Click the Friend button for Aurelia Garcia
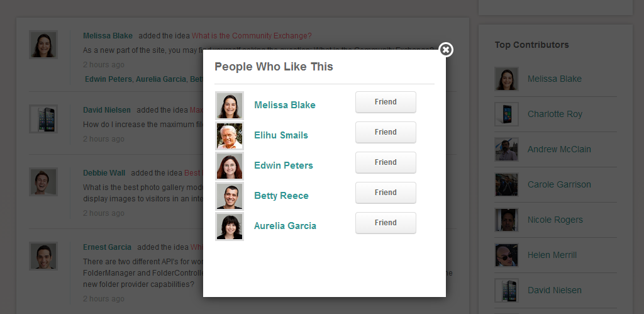 coord(386,223)
